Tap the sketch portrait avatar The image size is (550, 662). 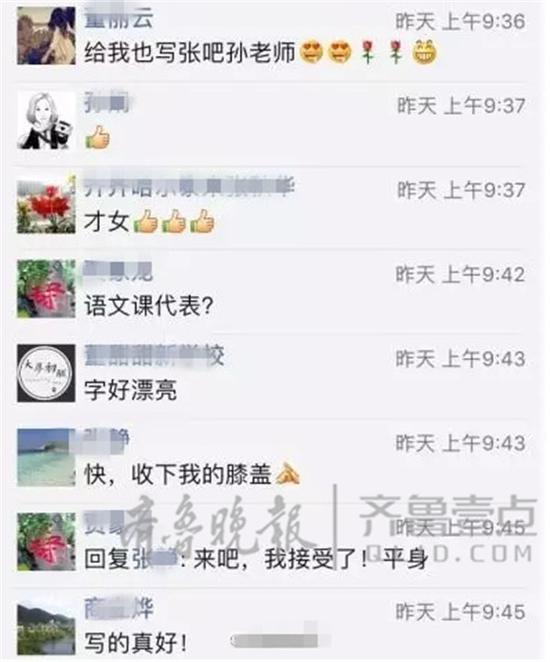[x=46, y=120]
